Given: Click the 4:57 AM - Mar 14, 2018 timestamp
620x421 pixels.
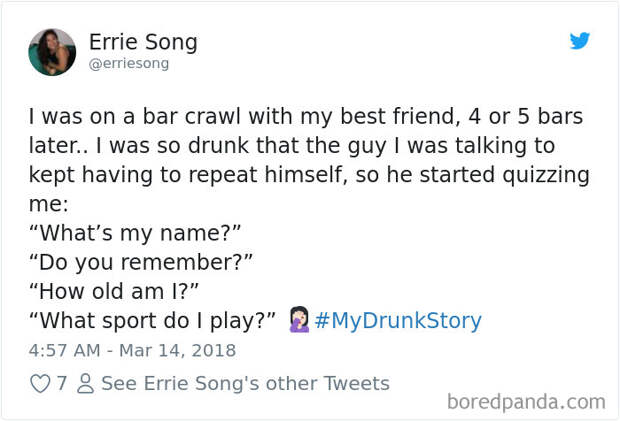Looking at the screenshot, I should pos(132,350).
